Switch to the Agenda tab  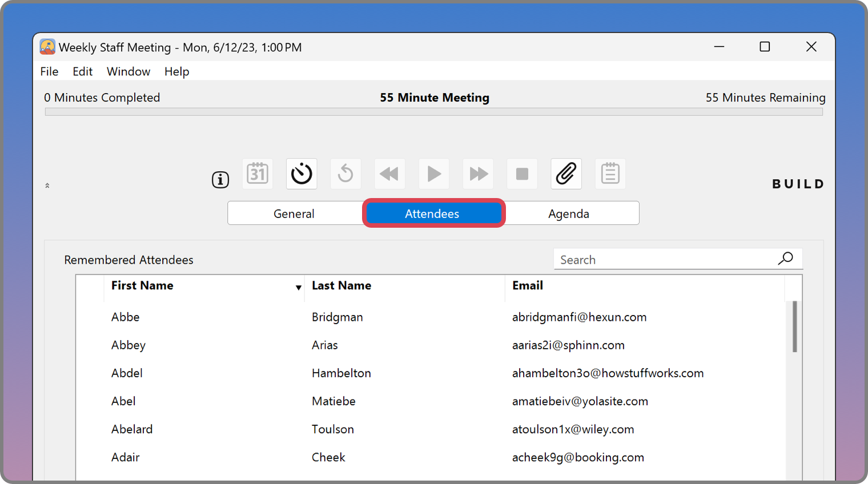click(x=569, y=213)
